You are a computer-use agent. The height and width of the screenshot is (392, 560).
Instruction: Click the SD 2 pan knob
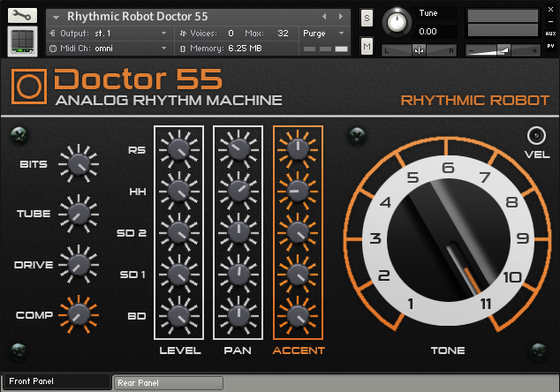coord(238,233)
